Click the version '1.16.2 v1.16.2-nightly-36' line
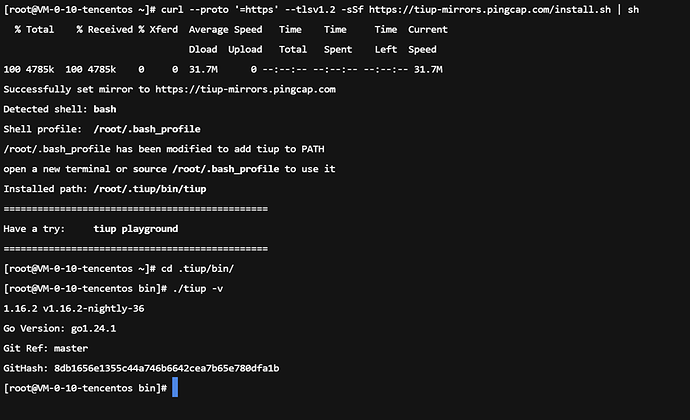The image size is (690, 420). pyautogui.click(x=73, y=309)
